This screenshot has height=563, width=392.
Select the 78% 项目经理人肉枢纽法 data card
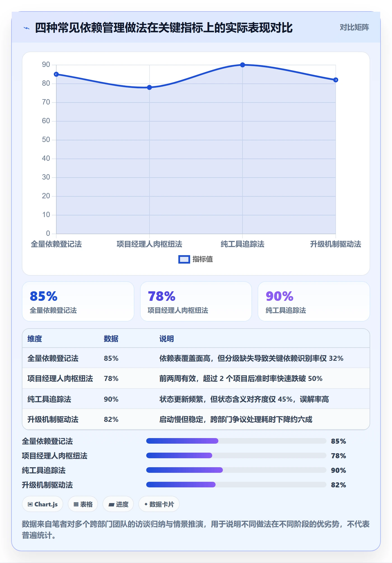196,301
